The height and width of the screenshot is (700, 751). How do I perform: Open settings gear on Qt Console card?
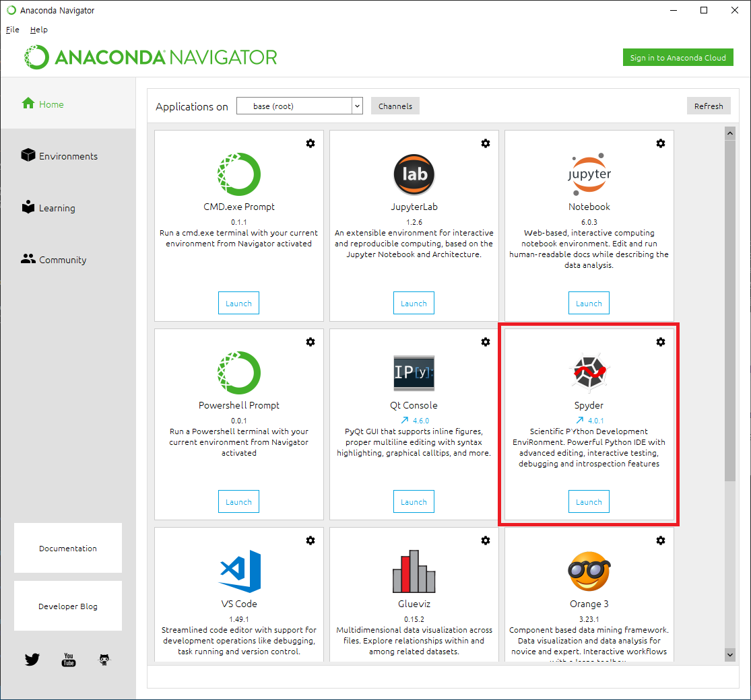point(486,342)
